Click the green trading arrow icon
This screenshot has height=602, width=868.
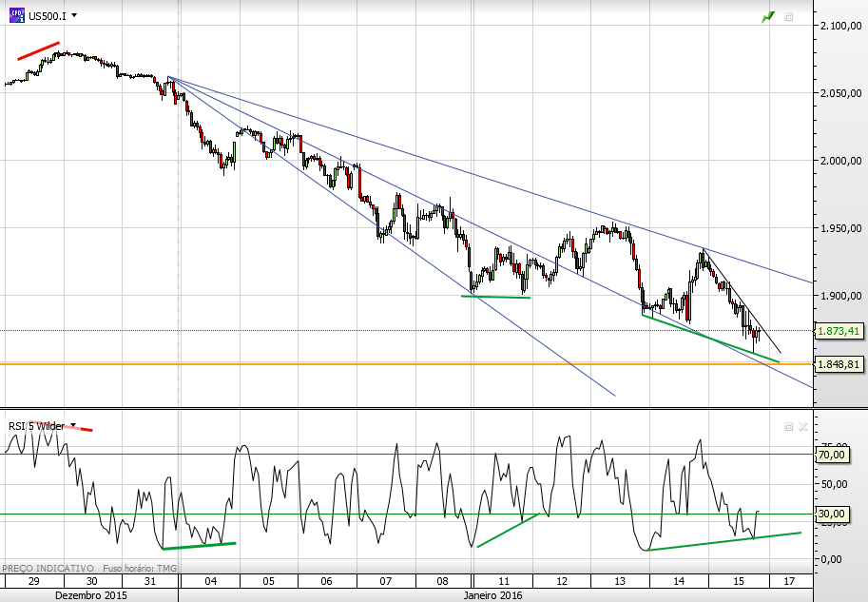click(768, 17)
